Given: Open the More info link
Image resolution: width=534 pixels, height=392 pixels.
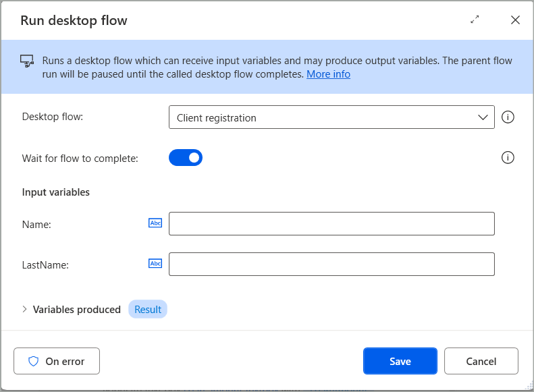Looking at the screenshot, I should tap(328, 74).
